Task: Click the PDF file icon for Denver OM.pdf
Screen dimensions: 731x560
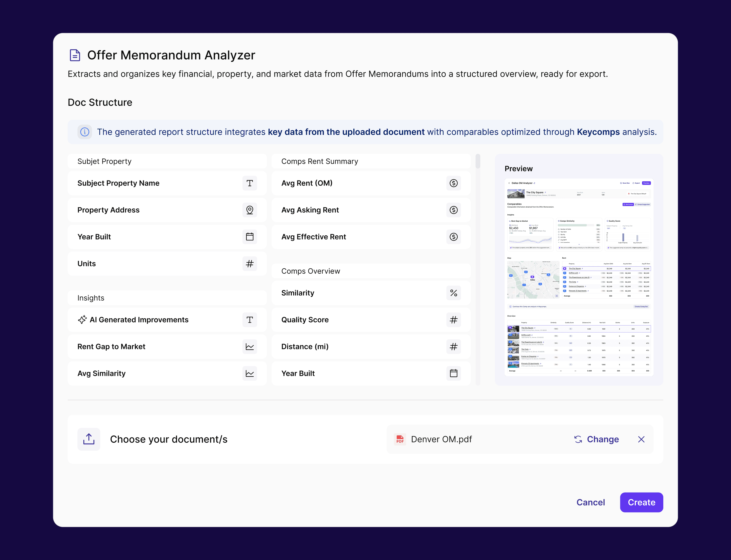Action: 400,439
